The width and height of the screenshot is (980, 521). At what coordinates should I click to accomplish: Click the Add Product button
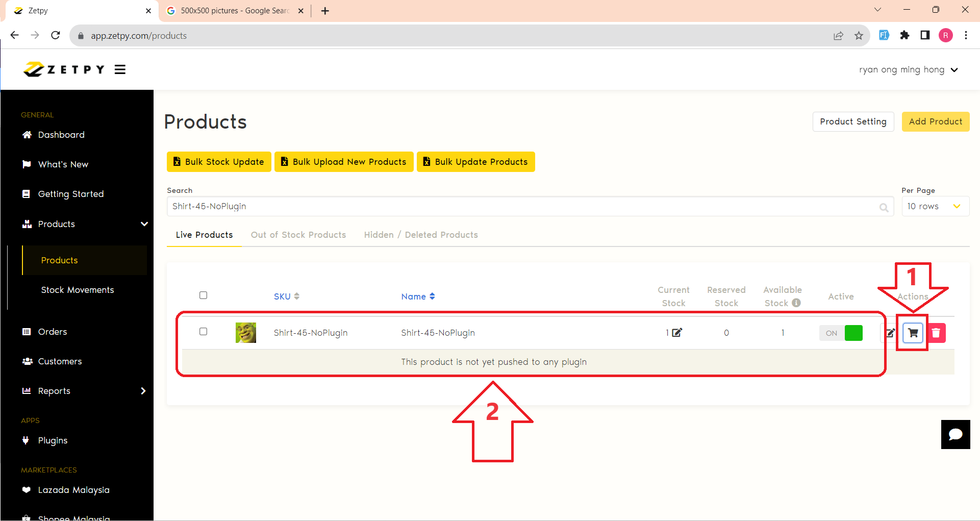click(936, 121)
